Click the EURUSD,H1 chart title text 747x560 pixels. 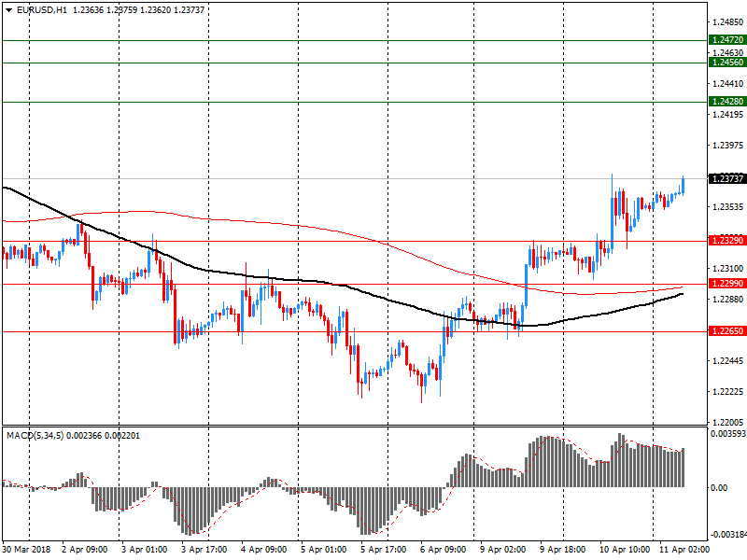point(41,10)
